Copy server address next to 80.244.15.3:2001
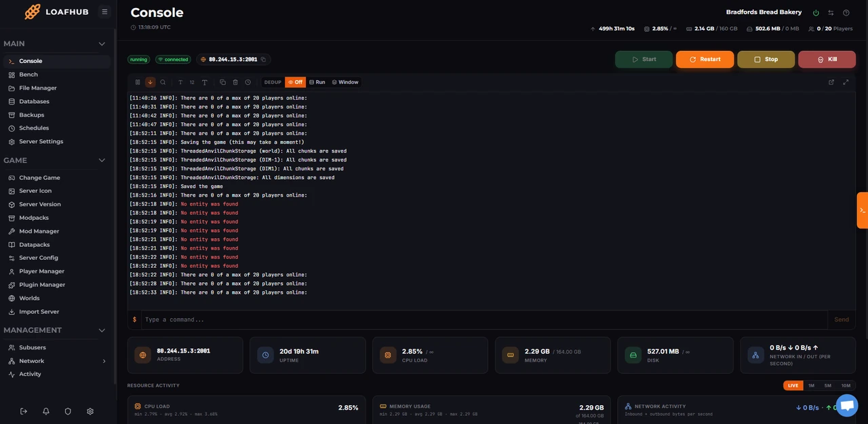This screenshot has width=868, height=424. (264, 60)
